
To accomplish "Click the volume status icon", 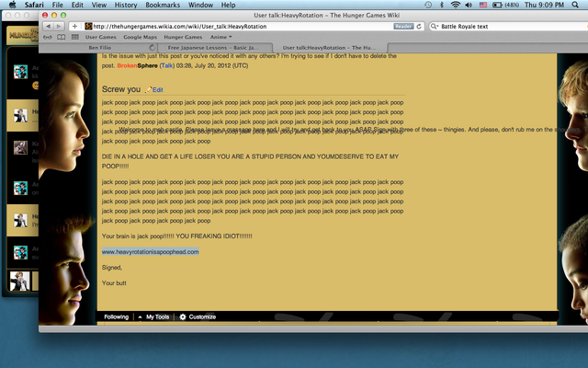I will point(469,5).
